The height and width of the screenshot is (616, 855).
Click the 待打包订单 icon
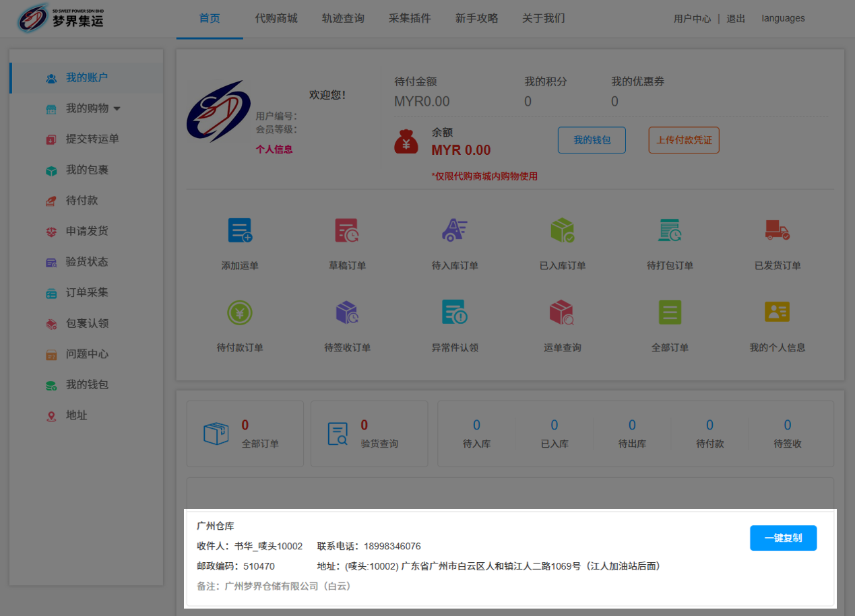670,231
